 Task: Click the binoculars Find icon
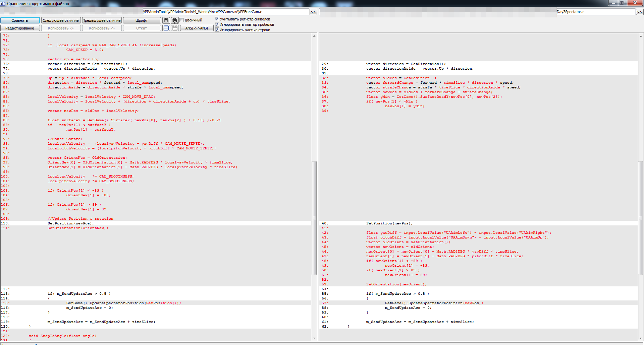coord(166,20)
